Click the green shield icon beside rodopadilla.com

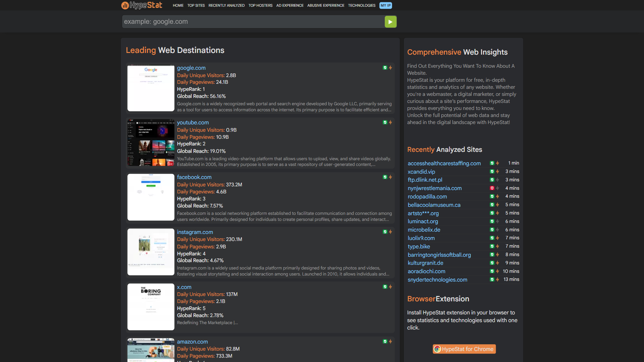(492, 196)
